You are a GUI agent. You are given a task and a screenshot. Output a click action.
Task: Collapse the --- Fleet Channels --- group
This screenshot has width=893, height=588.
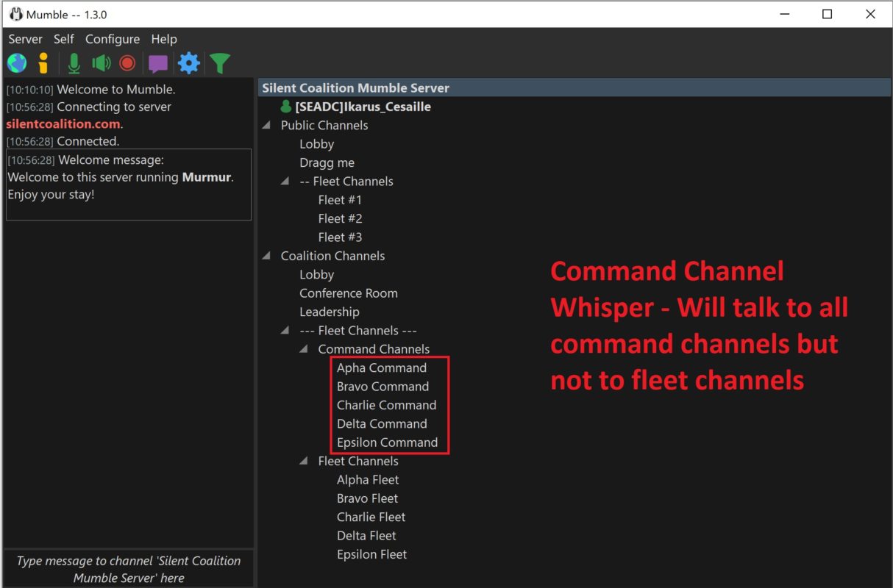tap(285, 331)
